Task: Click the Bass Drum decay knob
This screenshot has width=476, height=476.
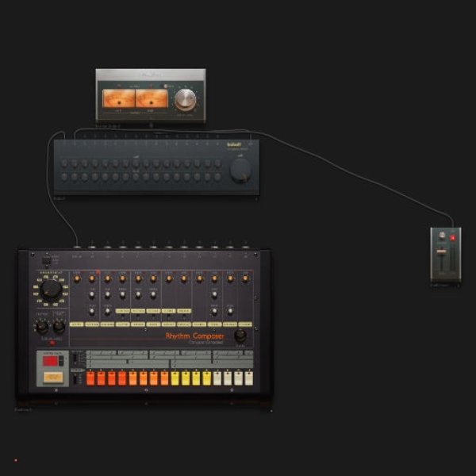Action: pyautogui.click(x=92, y=311)
